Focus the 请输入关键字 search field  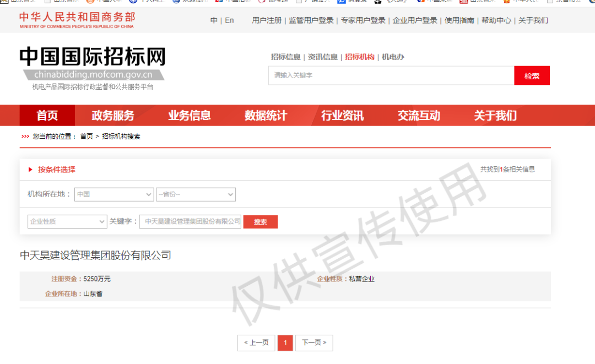[391, 75]
